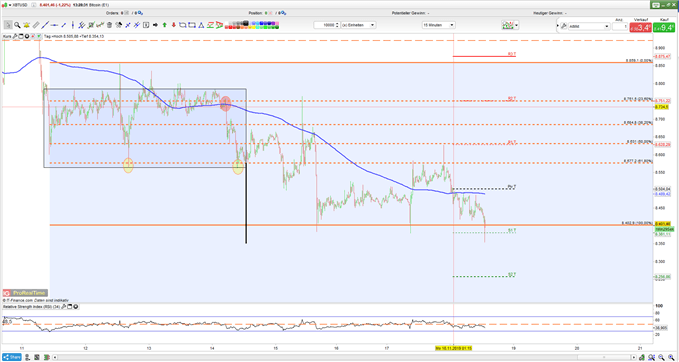The width and height of the screenshot is (679, 362).
Task: Click the ProRealTime logo badge
Action: (x=25, y=293)
